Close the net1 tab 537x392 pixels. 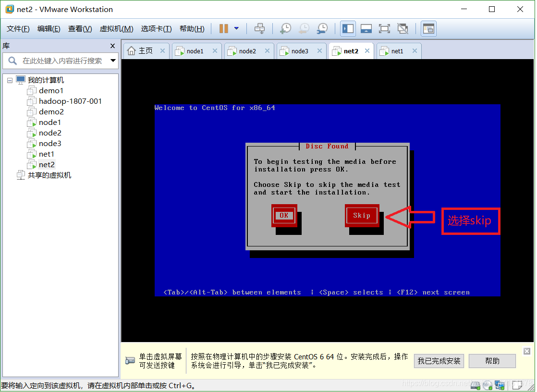[x=415, y=51]
